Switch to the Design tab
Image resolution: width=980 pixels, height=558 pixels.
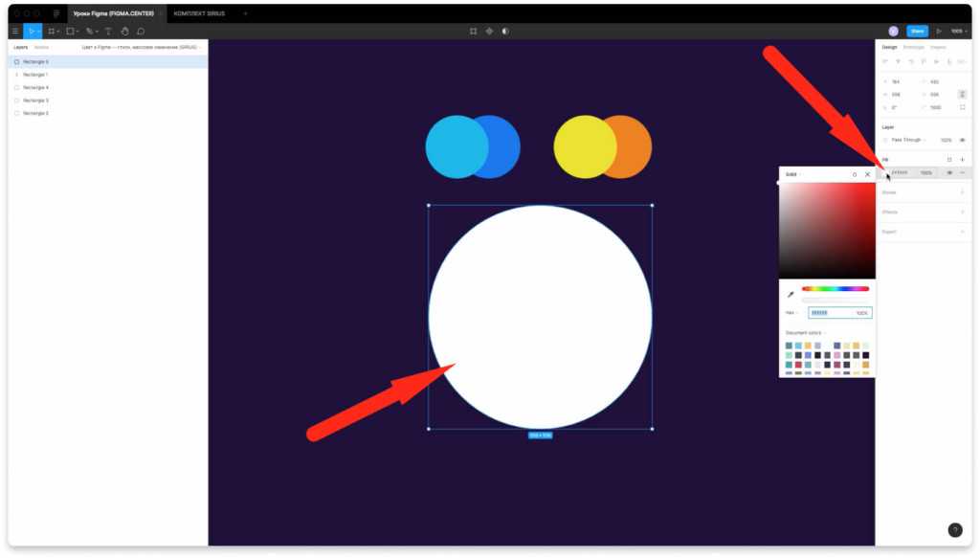point(889,48)
